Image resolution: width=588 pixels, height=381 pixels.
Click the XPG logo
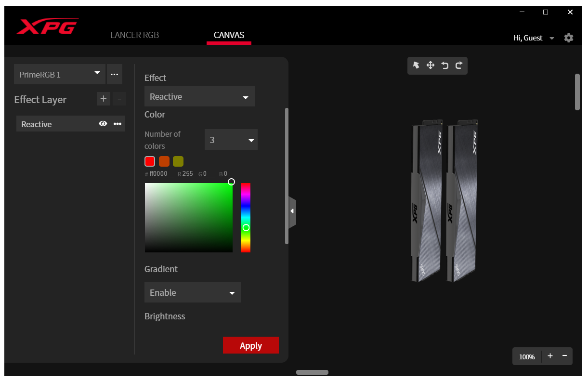(47, 26)
